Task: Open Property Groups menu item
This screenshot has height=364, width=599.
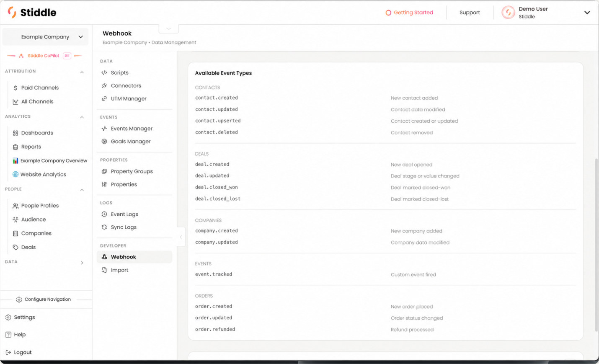Action: 134,171
